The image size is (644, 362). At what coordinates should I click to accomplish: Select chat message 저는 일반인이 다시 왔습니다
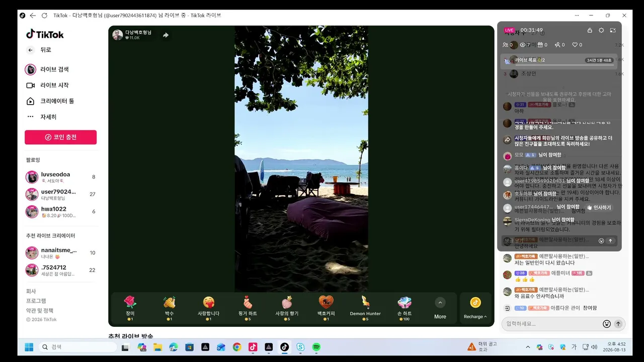click(544, 263)
